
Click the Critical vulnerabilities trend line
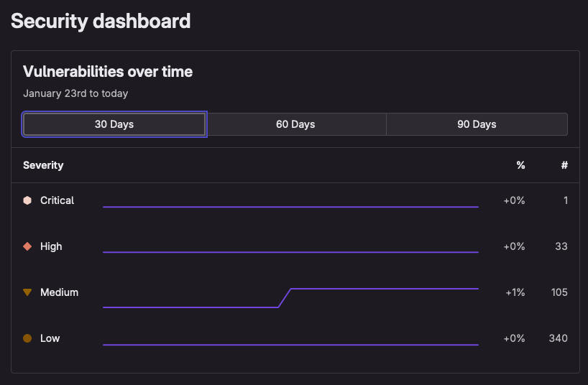290,207
